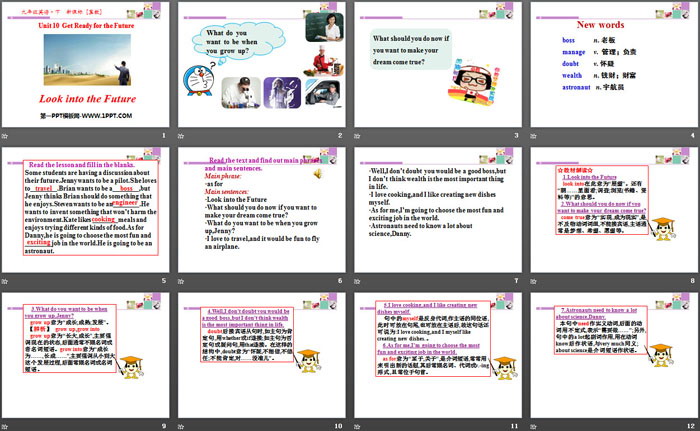
Task: Click the 'Look into the Future' title text
Action: (88, 99)
